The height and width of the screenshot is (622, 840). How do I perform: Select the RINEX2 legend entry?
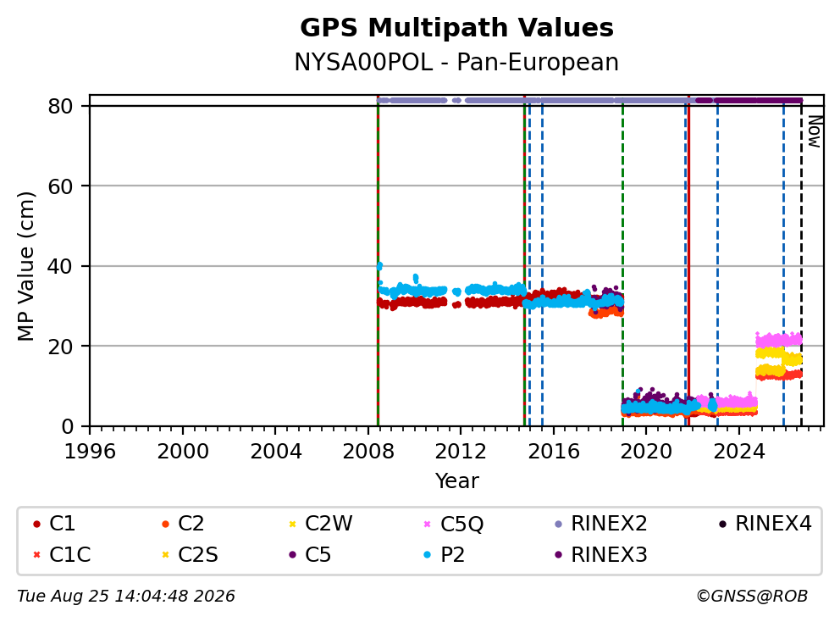600,524
